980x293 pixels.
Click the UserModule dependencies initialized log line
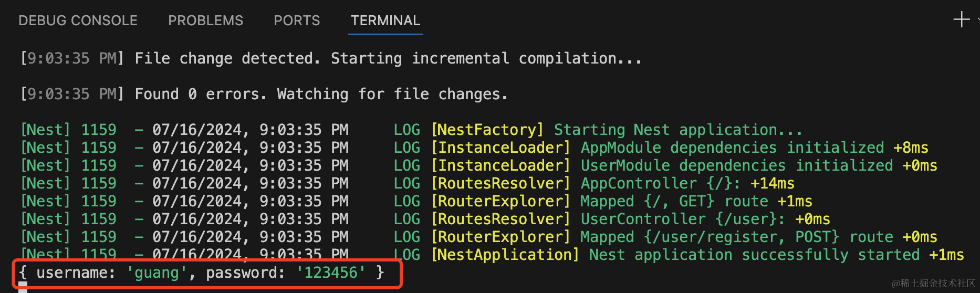tap(478, 165)
